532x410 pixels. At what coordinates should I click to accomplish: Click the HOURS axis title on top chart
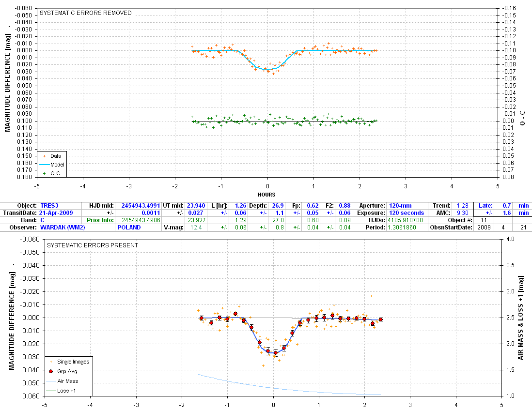266,195
